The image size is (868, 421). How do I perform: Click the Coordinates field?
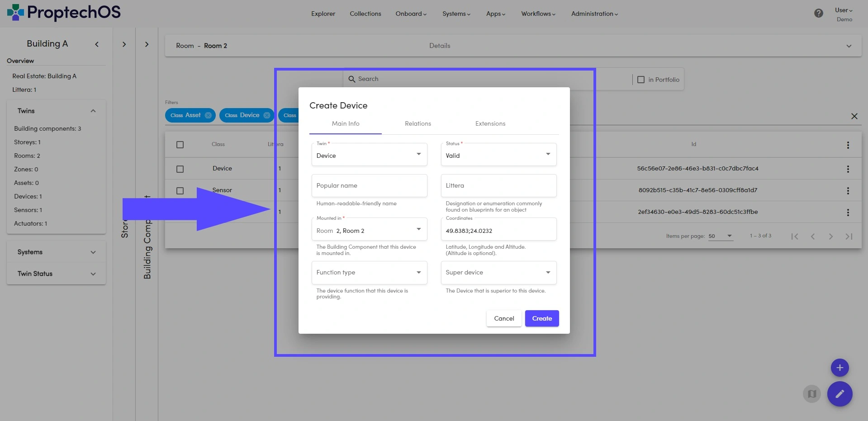click(x=498, y=229)
